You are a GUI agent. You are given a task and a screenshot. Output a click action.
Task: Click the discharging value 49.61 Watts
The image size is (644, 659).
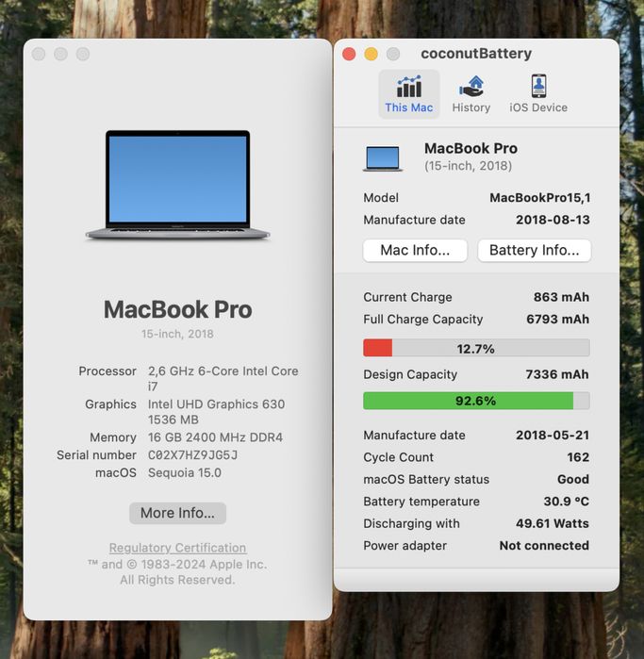(x=553, y=523)
